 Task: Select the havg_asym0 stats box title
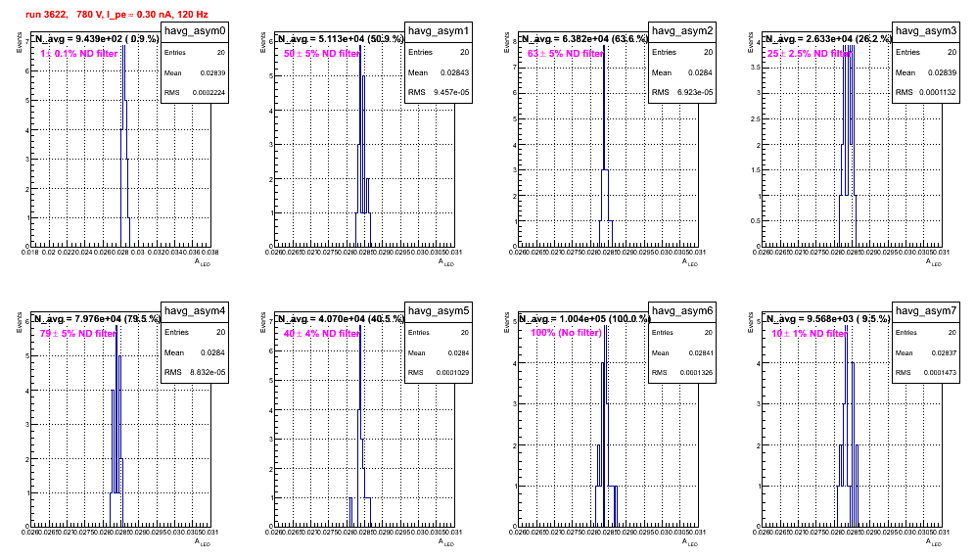(x=195, y=31)
